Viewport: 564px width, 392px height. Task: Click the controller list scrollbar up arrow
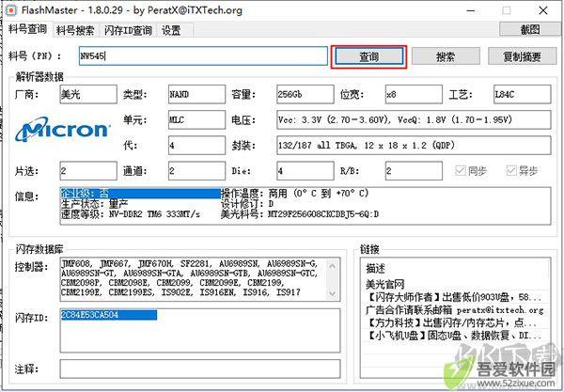coord(333,266)
